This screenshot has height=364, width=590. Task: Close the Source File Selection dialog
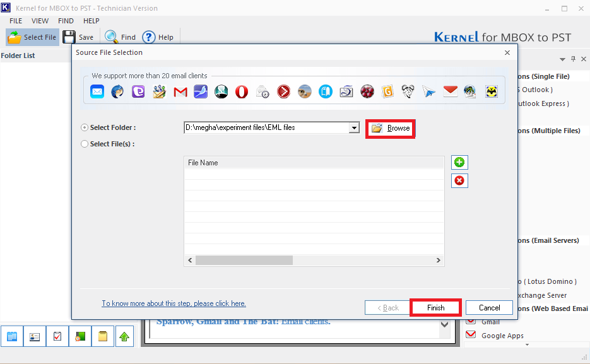[x=507, y=52]
